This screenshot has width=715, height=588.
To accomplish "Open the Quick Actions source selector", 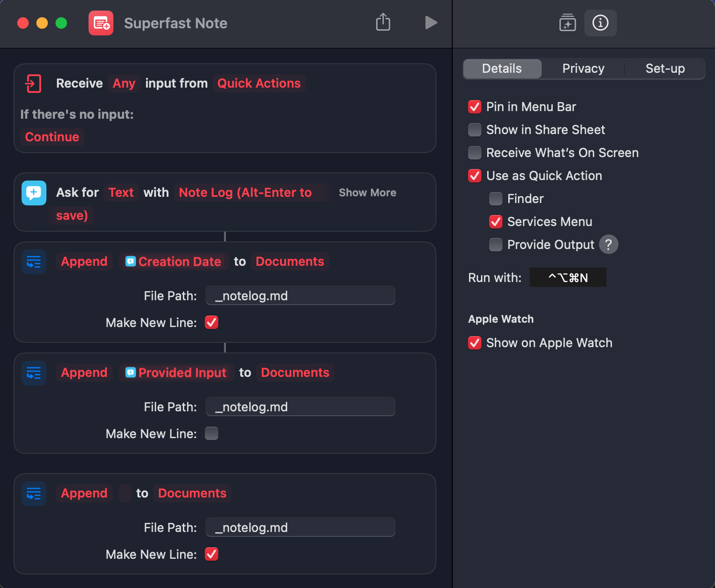I will coord(259,83).
